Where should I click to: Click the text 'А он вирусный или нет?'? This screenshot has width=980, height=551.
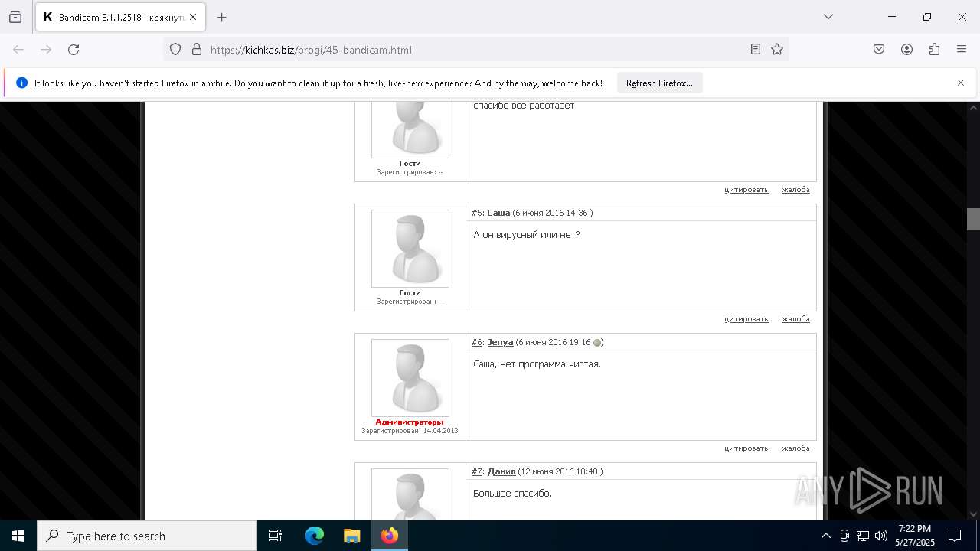(527, 235)
